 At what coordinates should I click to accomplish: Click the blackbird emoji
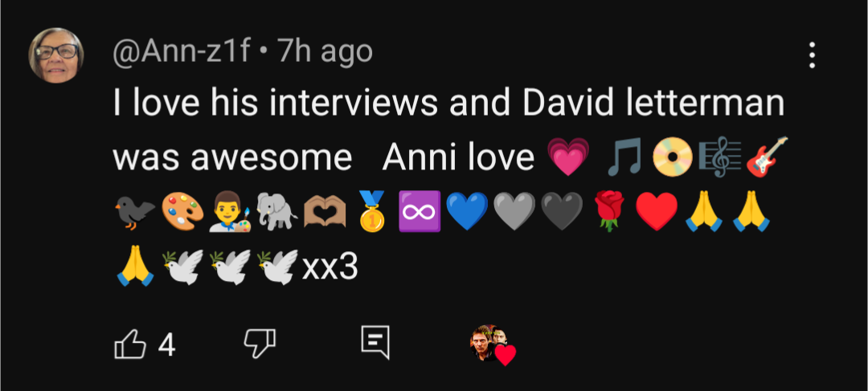pyautogui.click(x=135, y=212)
